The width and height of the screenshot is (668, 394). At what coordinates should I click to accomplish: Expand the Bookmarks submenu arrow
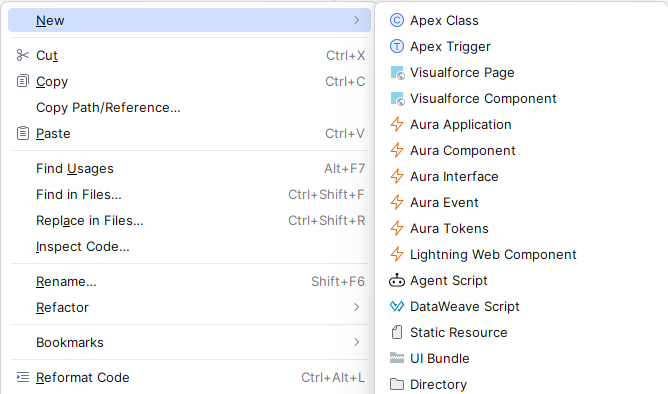pos(357,342)
